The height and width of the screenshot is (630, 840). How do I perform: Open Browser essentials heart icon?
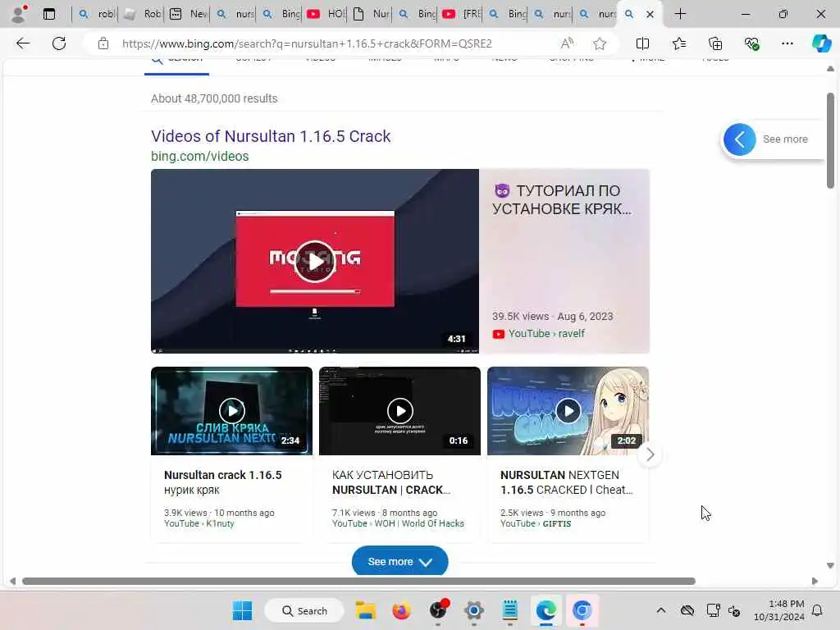click(x=751, y=43)
